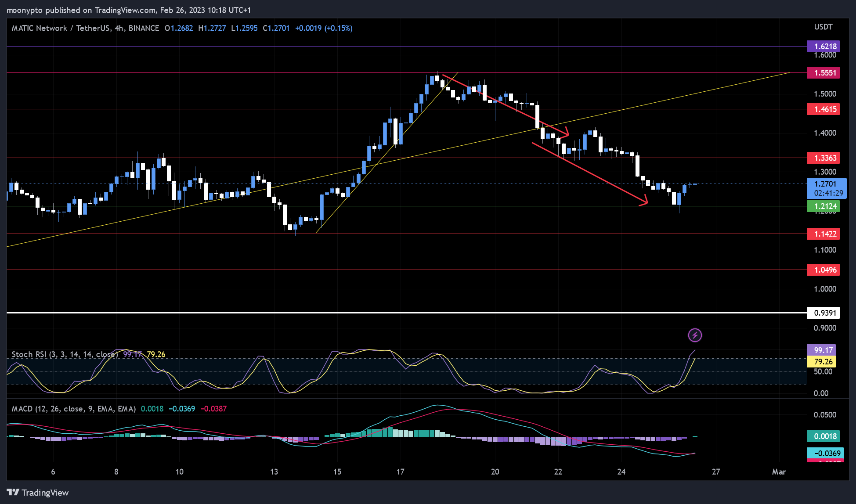Select the 1.5551 price level label
856x504 pixels.
(x=823, y=73)
